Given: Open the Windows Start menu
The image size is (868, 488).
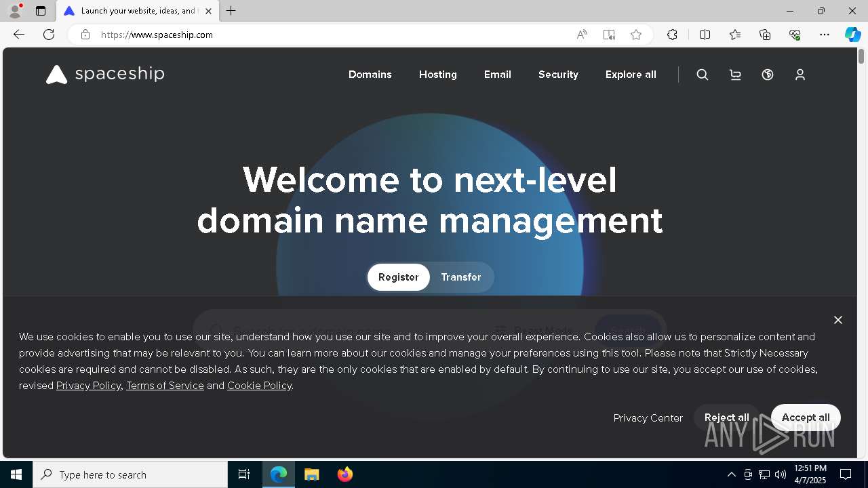Looking at the screenshot, I should 16,474.
